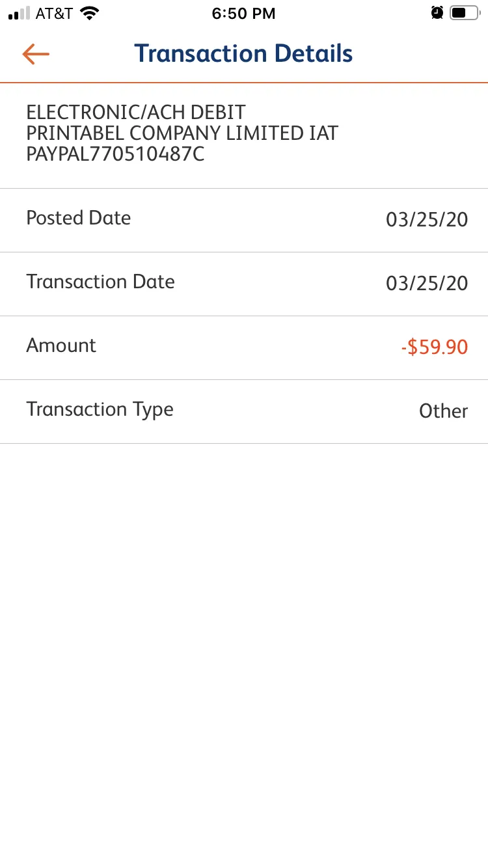The height and width of the screenshot is (868, 488).
Task: Tap the Posted Date label
Action: pyautogui.click(x=78, y=218)
